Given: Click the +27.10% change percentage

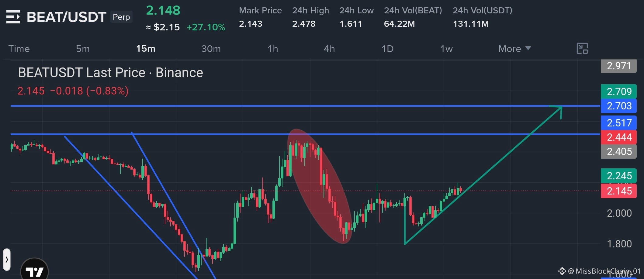Looking at the screenshot, I should [206, 27].
